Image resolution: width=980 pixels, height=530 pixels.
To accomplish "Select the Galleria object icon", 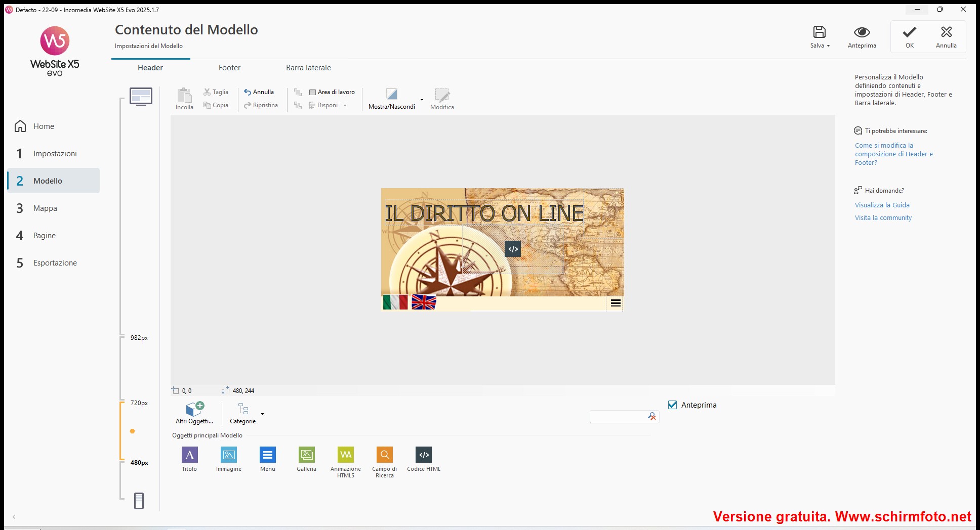I will pyautogui.click(x=306, y=455).
